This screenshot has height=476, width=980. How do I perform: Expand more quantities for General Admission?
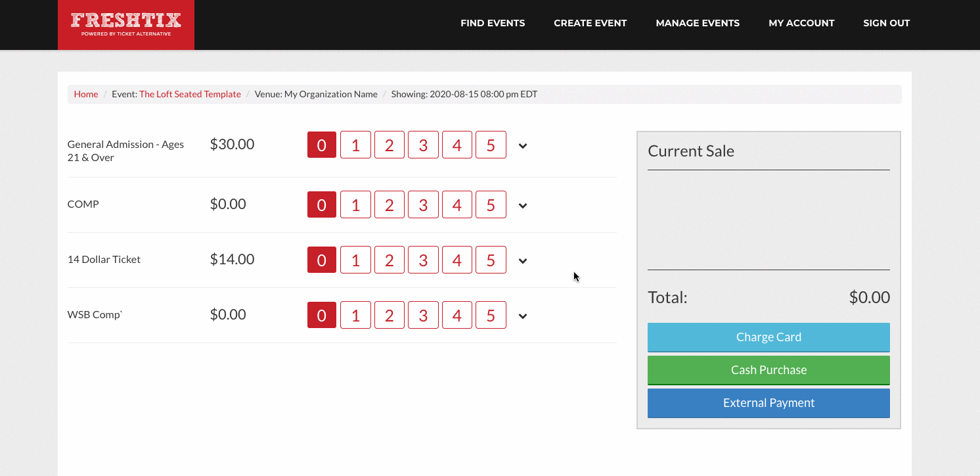tap(523, 146)
